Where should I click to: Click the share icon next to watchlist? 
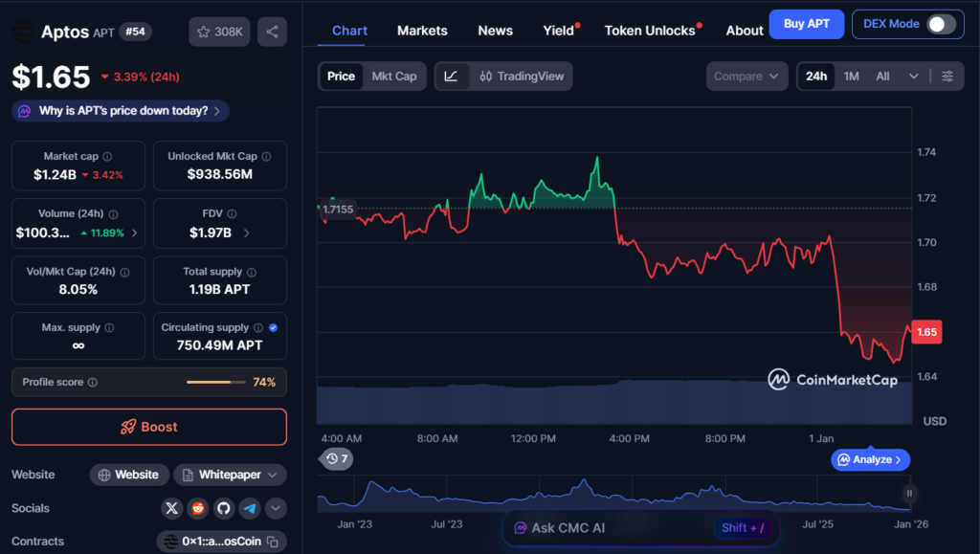click(x=273, y=32)
